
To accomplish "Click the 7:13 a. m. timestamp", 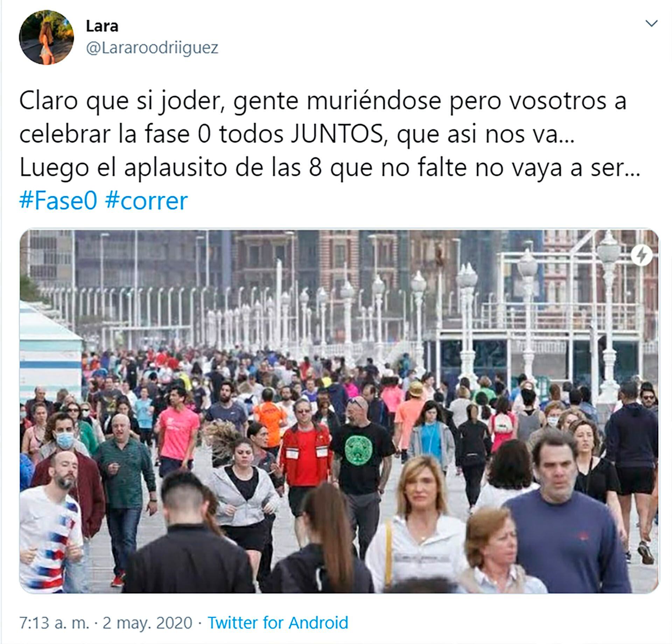I will 54,623.
